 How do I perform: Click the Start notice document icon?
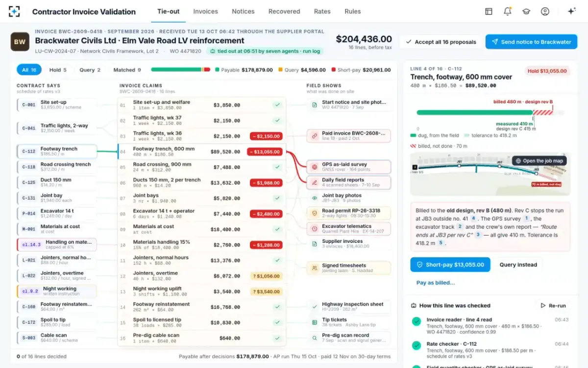[315, 105]
